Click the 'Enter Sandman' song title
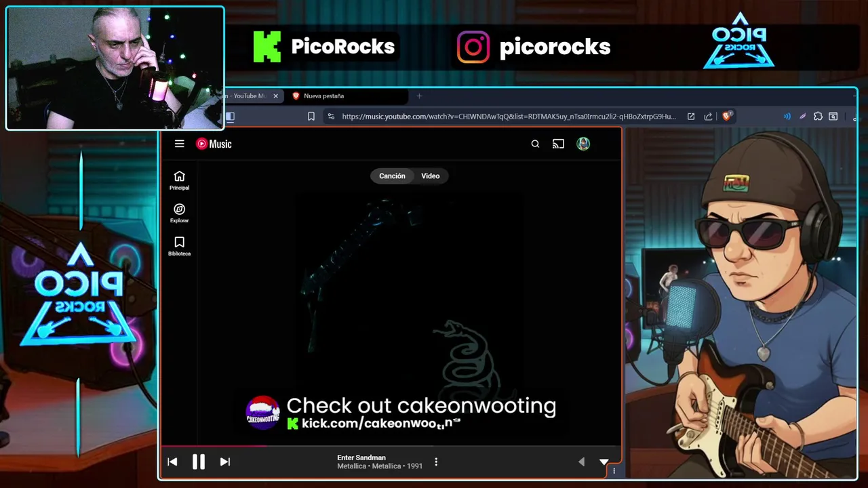 [361, 457]
